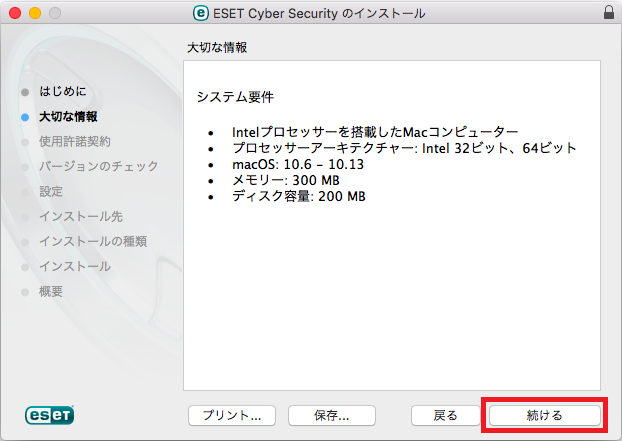This screenshot has height=441, width=622.
Task: Select the 大切な情報 step in the sidebar
Action: 68,117
